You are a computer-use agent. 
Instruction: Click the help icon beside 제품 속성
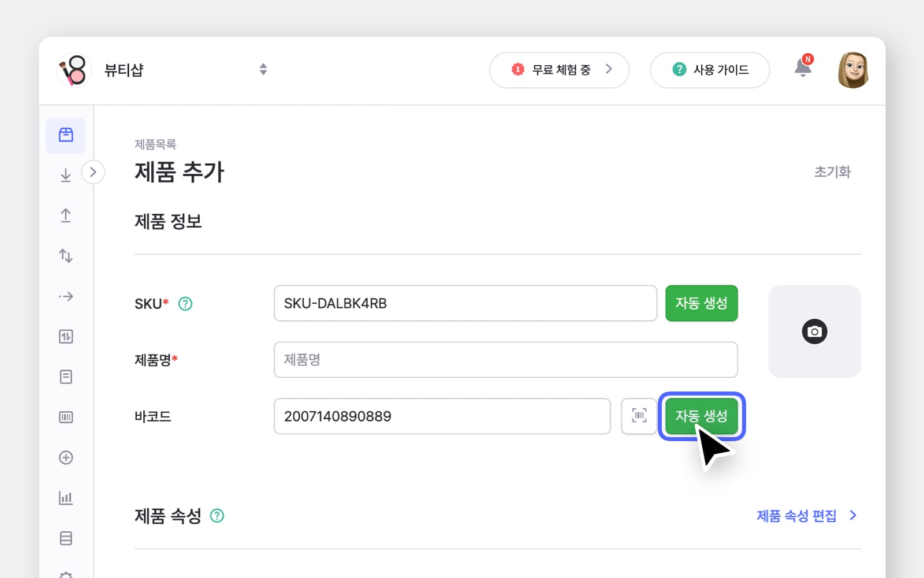[217, 516]
